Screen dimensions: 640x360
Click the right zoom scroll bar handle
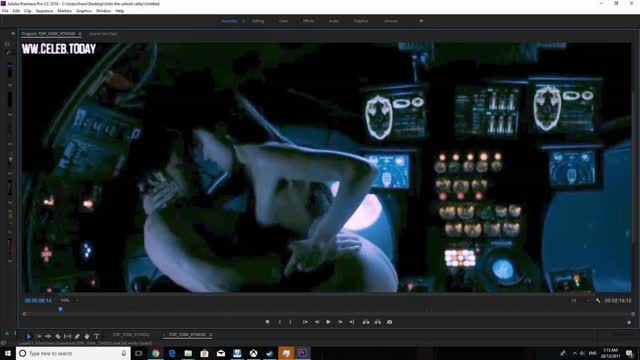[633, 314]
